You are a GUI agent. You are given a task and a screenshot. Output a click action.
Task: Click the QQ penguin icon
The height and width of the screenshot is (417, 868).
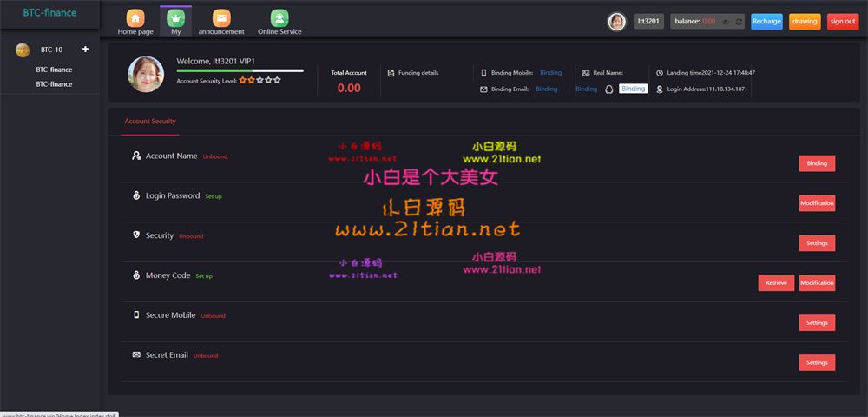[609, 89]
